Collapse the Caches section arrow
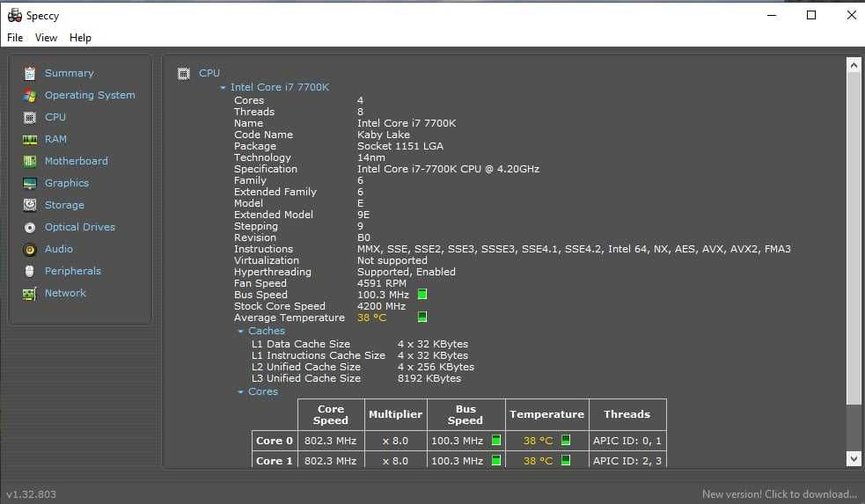This screenshot has width=865, height=504. click(240, 332)
